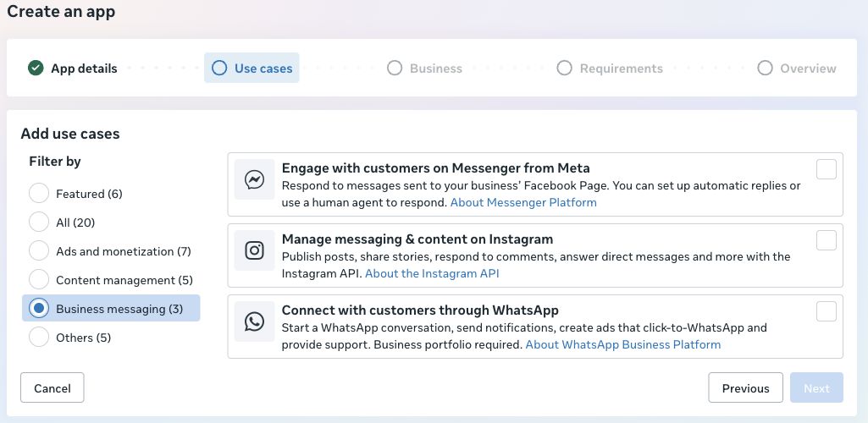Select the Others (5) filter radio button
868x423 pixels.
(39, 338)
